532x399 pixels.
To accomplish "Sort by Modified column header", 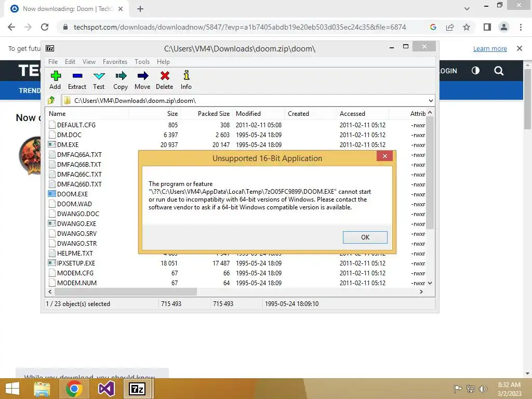I will [x=259, y=114].
